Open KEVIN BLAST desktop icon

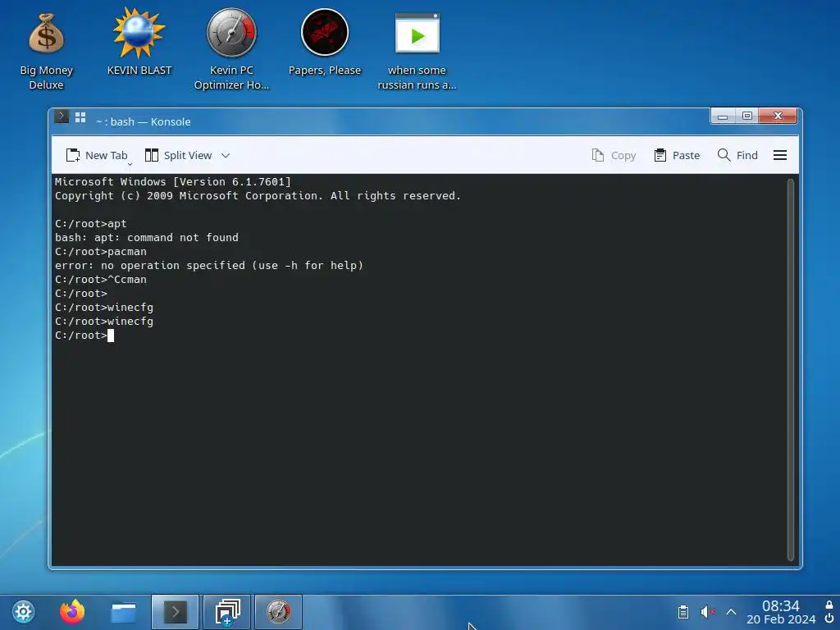click(139, 43)
